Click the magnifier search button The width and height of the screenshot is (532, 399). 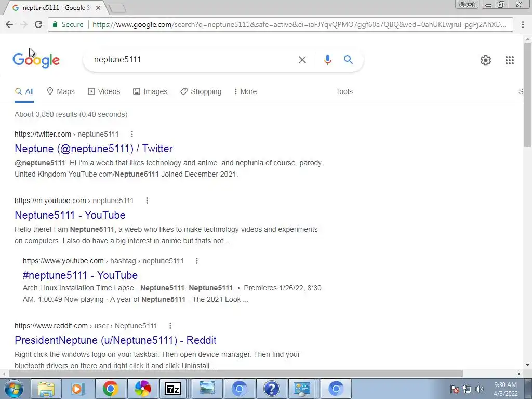tap(348, 60)
